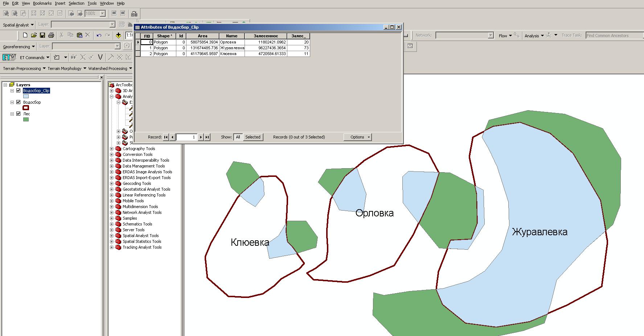Viewport: 644px width, 336px height.
Task: Toggle the Лес layer checkbox
Action: pos(19,114)
